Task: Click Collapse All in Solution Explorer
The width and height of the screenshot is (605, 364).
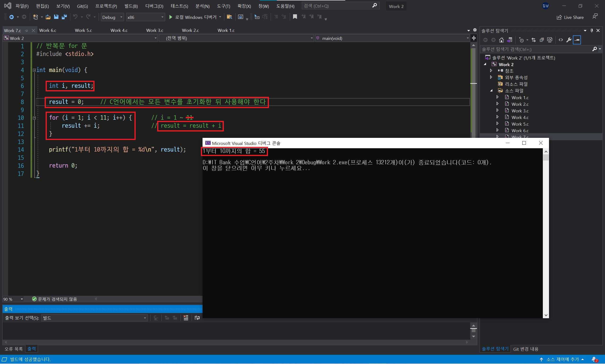Action: 542,40
